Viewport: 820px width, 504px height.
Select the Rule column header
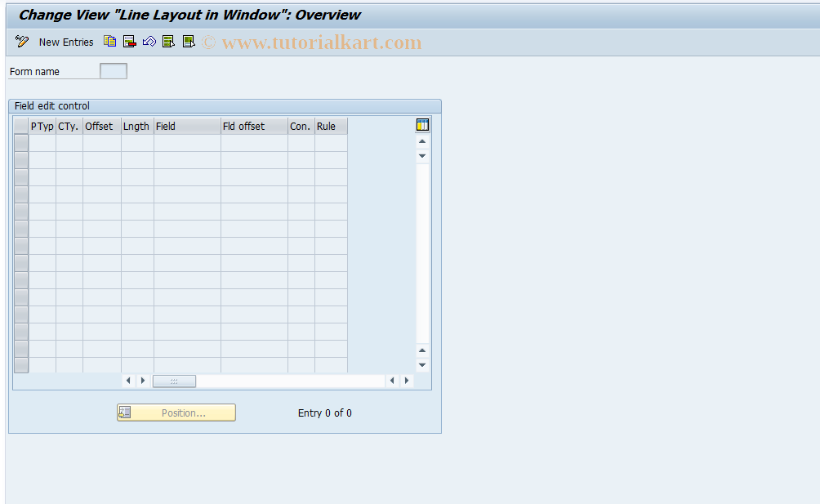point(331,126)
